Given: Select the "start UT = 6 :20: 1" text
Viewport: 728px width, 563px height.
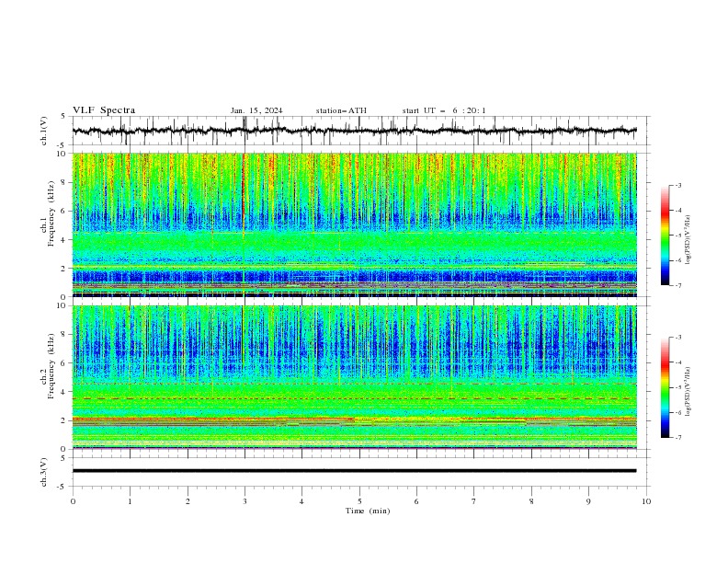Looking at the screenshot, I should coord(444,110).
